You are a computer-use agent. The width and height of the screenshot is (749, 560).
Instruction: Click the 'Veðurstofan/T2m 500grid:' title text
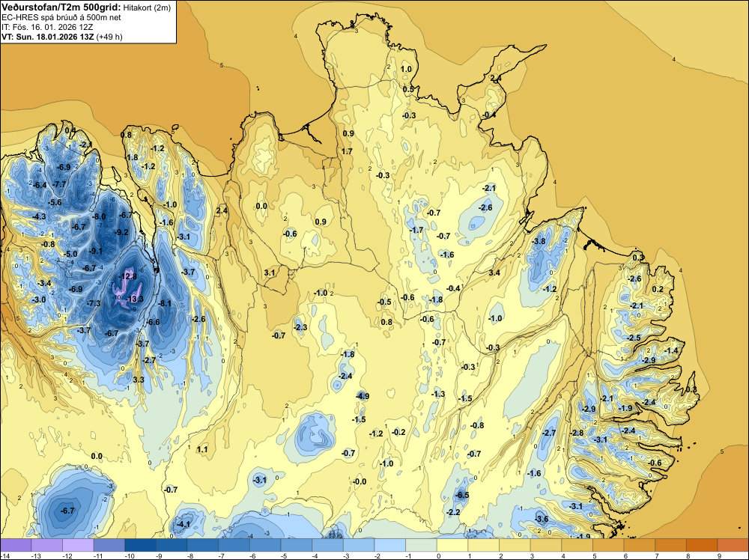click(61, 7)
